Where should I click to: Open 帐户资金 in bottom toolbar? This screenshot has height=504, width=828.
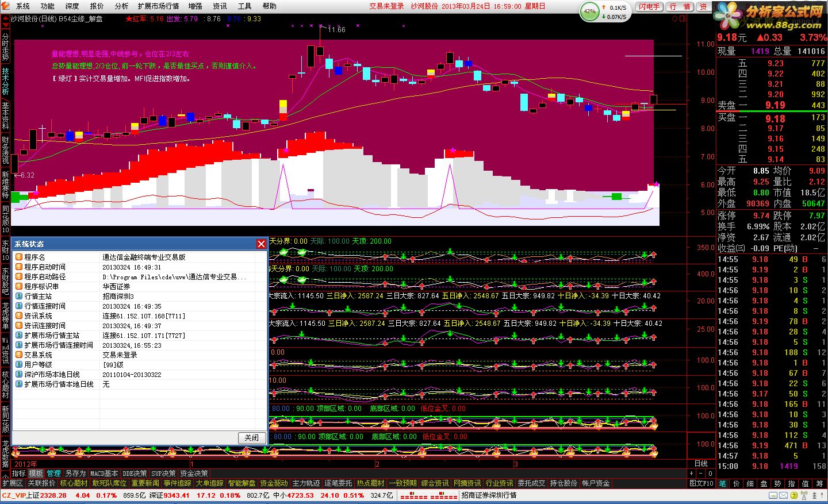click(596, 483)
